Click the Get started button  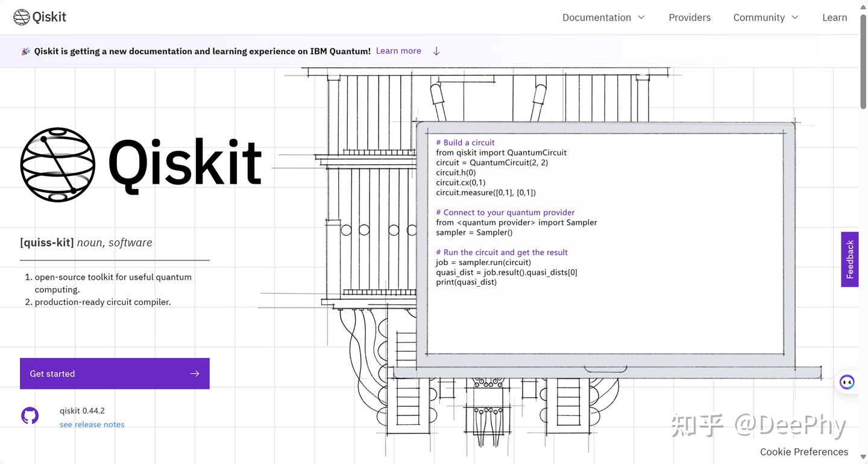(115, 374)
